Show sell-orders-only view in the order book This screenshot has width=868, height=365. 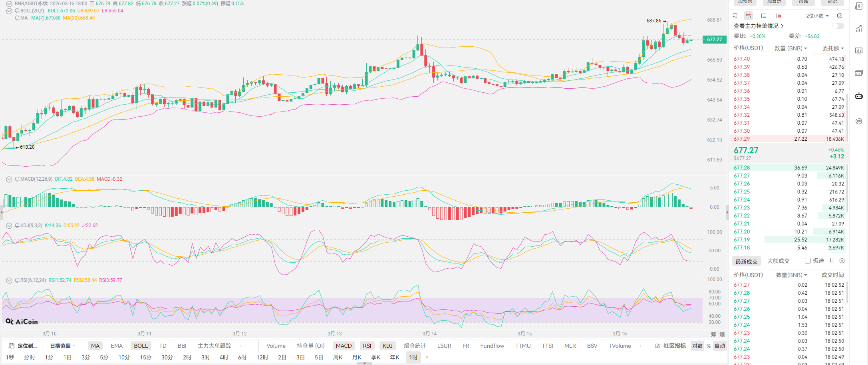[779, 16]
